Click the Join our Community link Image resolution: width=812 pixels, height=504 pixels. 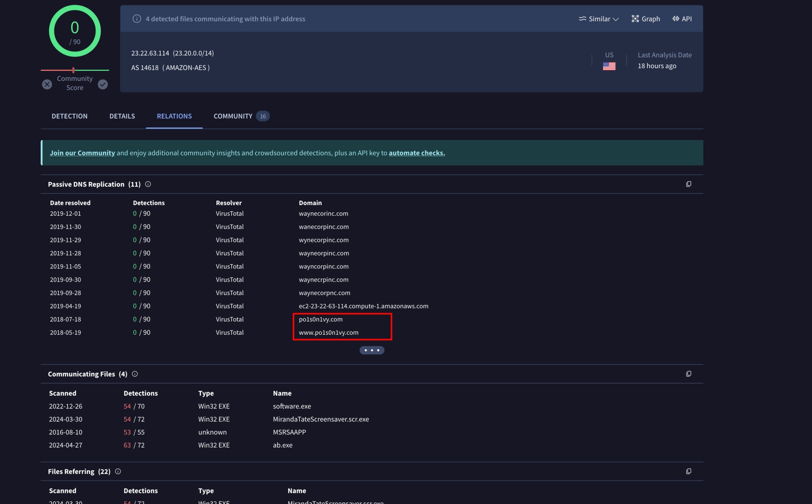pyautogui.click(x=82, y=153)
